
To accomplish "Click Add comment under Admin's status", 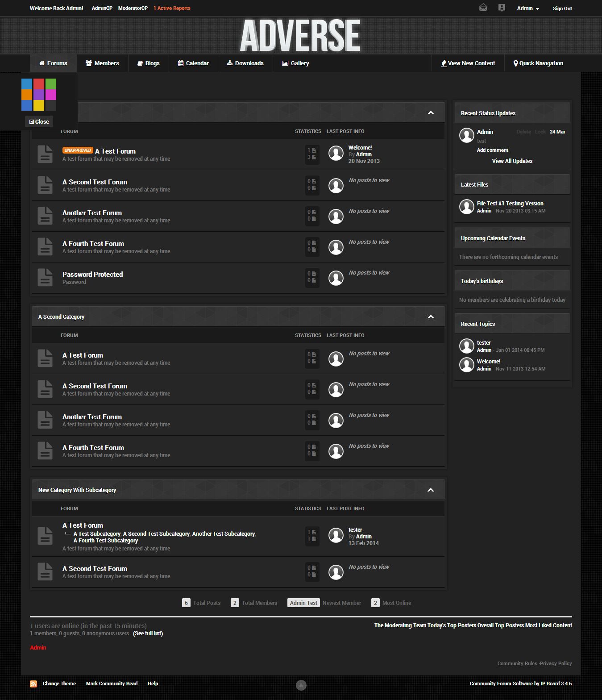I will click(x=493, y=150).
